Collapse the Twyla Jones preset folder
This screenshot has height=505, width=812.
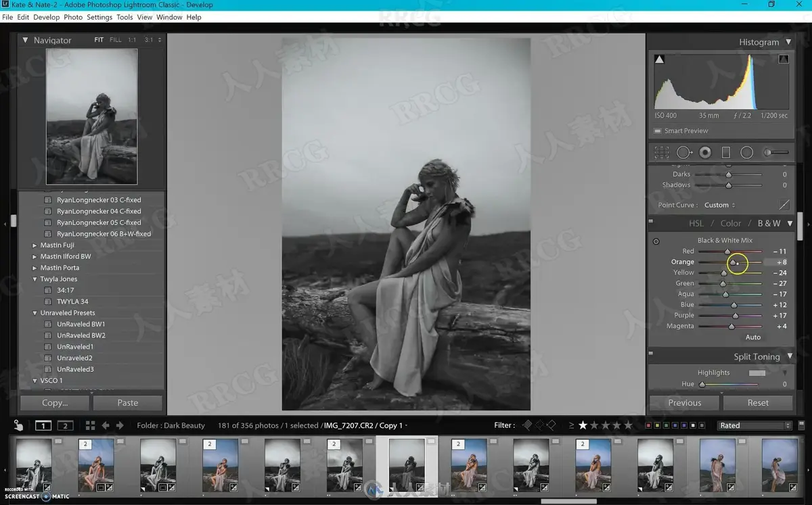(x=35, y=279)
